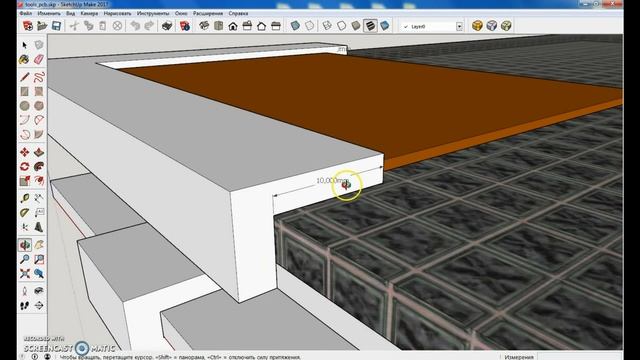Image resolution: width=640 pixels, height=360 pixels.
Task: Choose the Push/Pull tool
Action: coord(39,152)
